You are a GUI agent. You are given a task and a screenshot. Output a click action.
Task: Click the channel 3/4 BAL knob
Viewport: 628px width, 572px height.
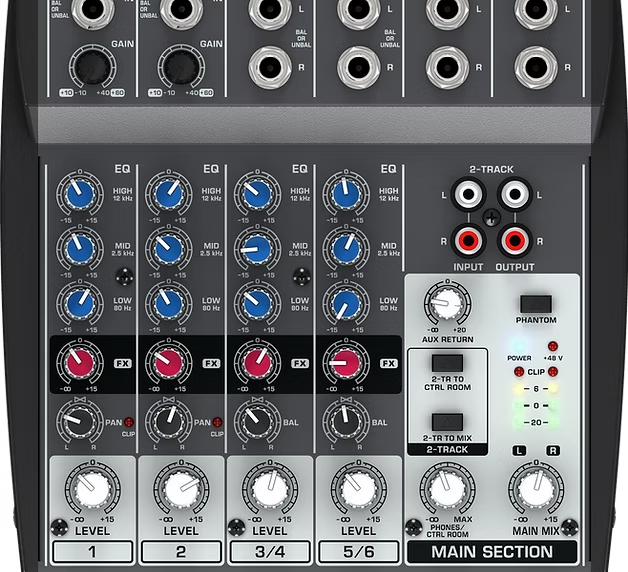pyautogui.click(x=258, y=422)
